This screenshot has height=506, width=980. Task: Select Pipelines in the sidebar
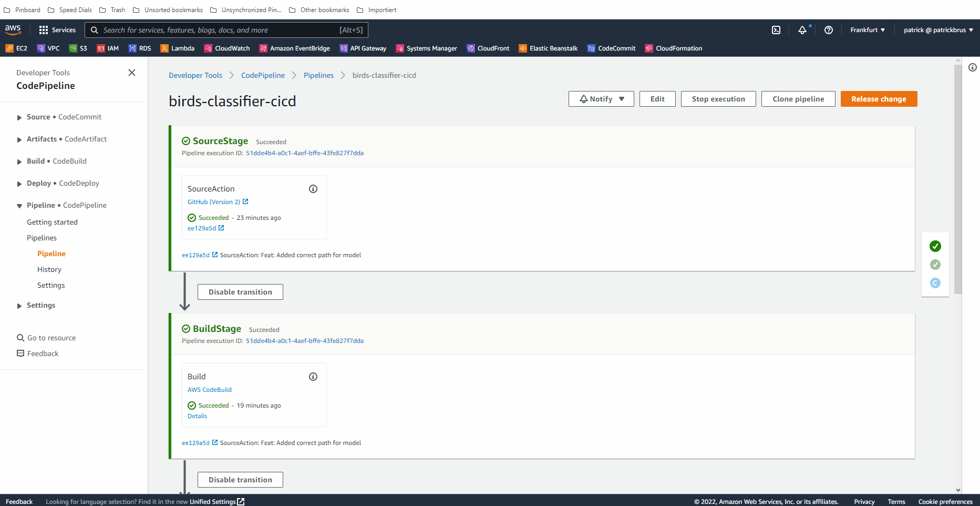coord(42,238)
